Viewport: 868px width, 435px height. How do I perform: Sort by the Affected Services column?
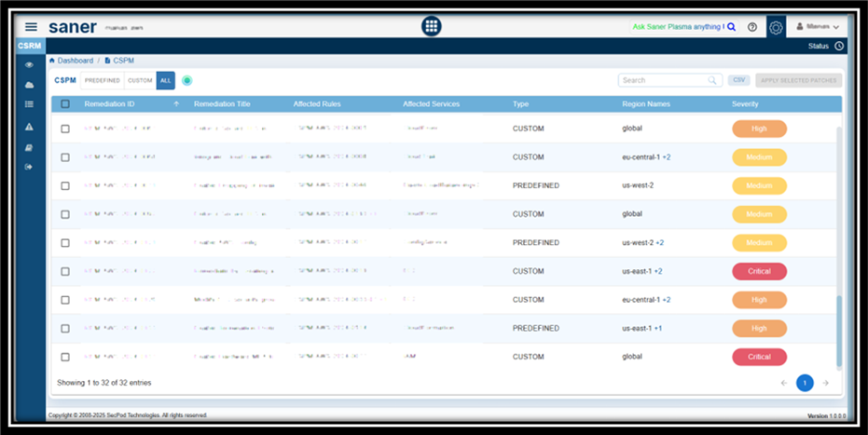[x=432, y=104]
